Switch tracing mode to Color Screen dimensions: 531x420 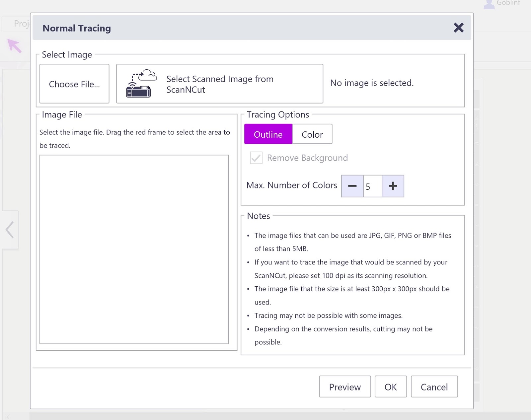click(312, 134)
